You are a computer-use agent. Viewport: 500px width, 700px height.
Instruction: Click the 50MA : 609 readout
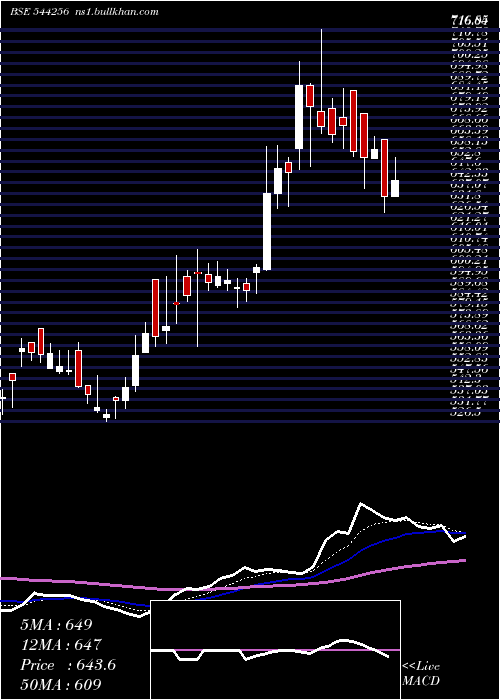point(61,685)
